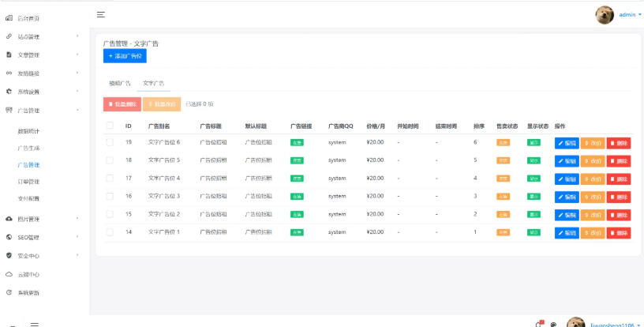Click 编辑 for 文字广告位 6
This screenshot has width=644, height=327.
[567, 144]
